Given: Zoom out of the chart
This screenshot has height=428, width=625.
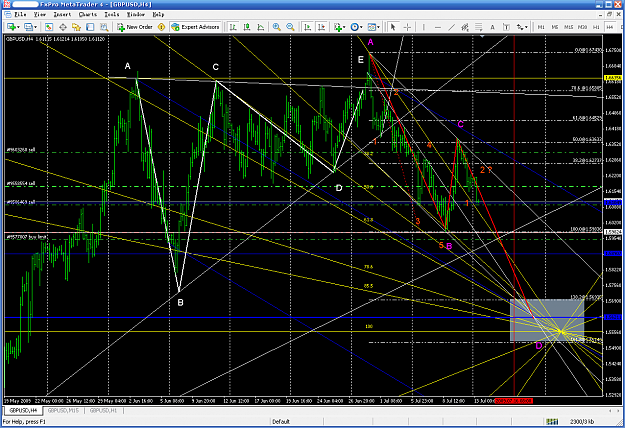Looking at the screenshot, I should (x=290, y=27).
